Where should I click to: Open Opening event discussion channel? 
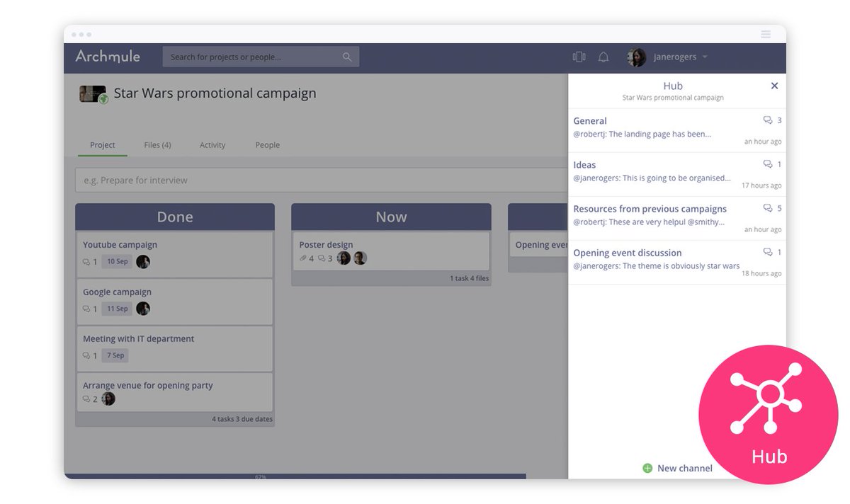click(677, 262)
